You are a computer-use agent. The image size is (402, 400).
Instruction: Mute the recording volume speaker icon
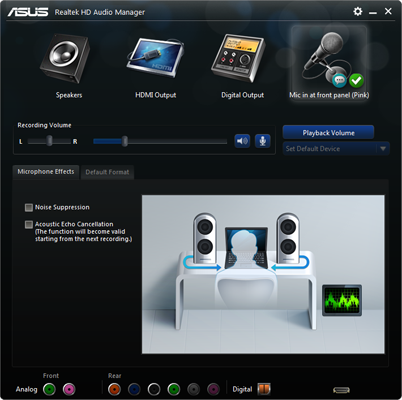click(x=242, y=141)
